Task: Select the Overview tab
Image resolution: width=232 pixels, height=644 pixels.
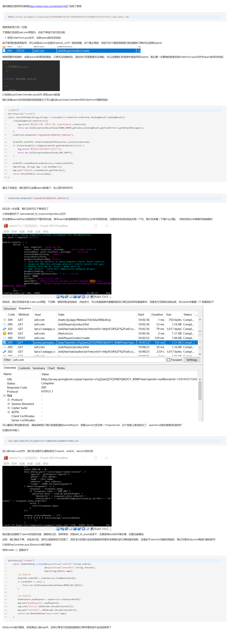Action: (10, 368)
